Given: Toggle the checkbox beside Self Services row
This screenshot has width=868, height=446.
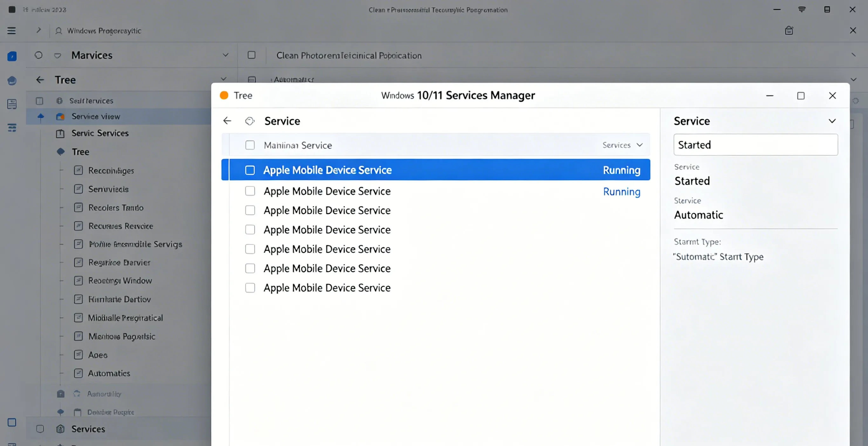Looking at the screenshot, I should [39, 101].
